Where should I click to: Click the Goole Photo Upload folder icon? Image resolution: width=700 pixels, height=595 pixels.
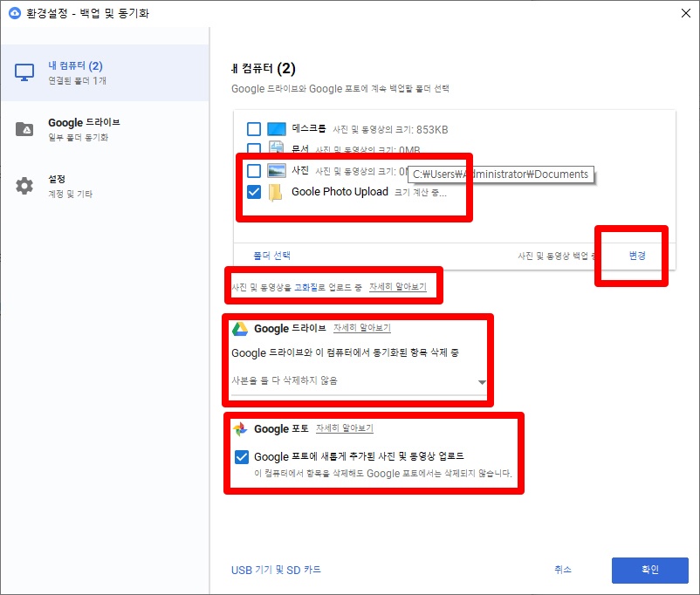(276, 193)
